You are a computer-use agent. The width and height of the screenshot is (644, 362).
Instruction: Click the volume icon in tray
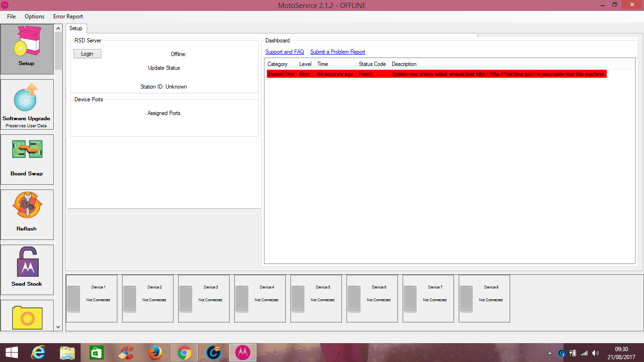(x=595, y=353)
